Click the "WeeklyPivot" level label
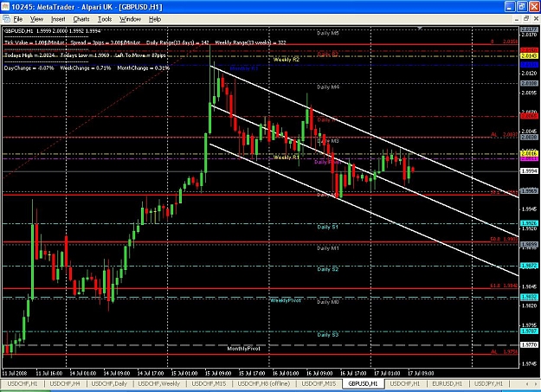The width and height of the screenshot is (541, 392). [286, 300]
